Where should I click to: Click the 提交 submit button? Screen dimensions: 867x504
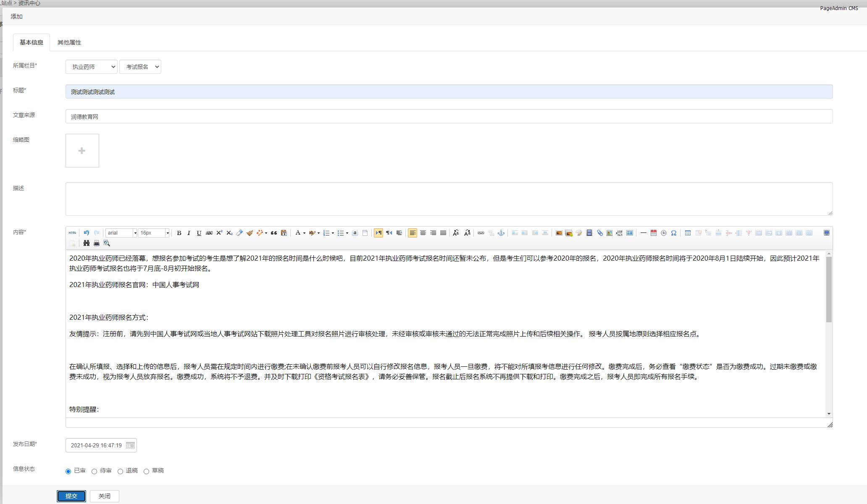point(71,496)
